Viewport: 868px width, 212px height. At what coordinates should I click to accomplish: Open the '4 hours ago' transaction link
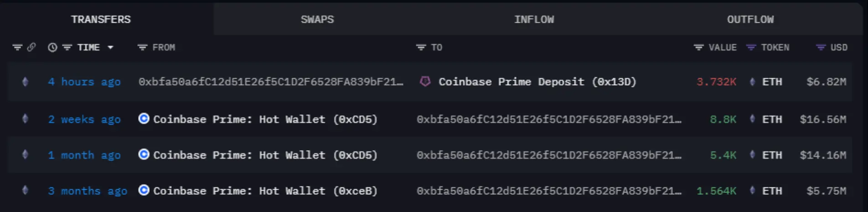[x=84, y=82]
